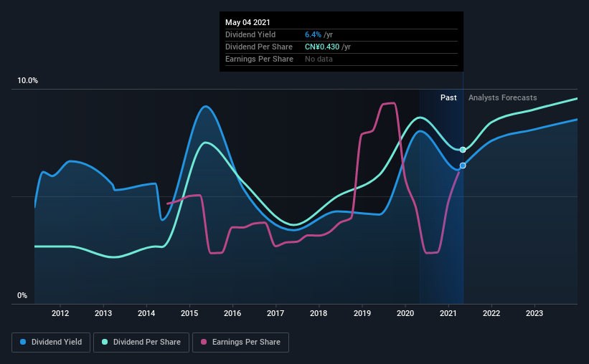Click the 2023 x-axis label
Image resolution: width=589 pixels, height=364 pixels.
534,313
